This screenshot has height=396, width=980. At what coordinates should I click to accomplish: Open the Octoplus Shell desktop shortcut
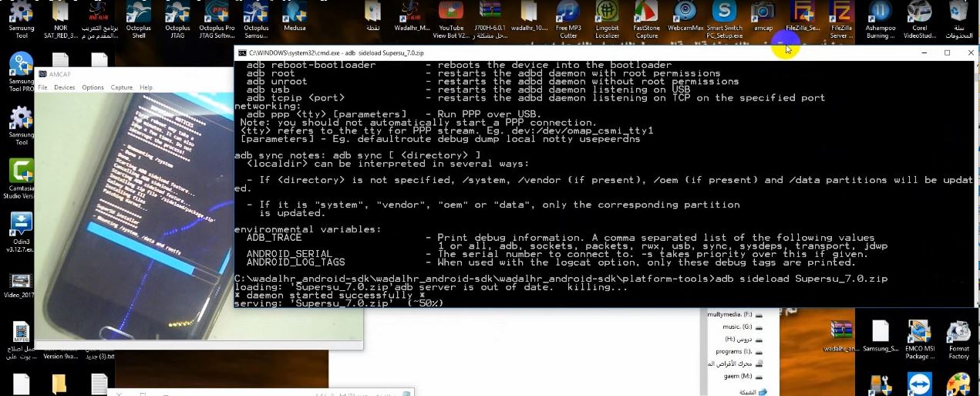click(x=139, y=20)
